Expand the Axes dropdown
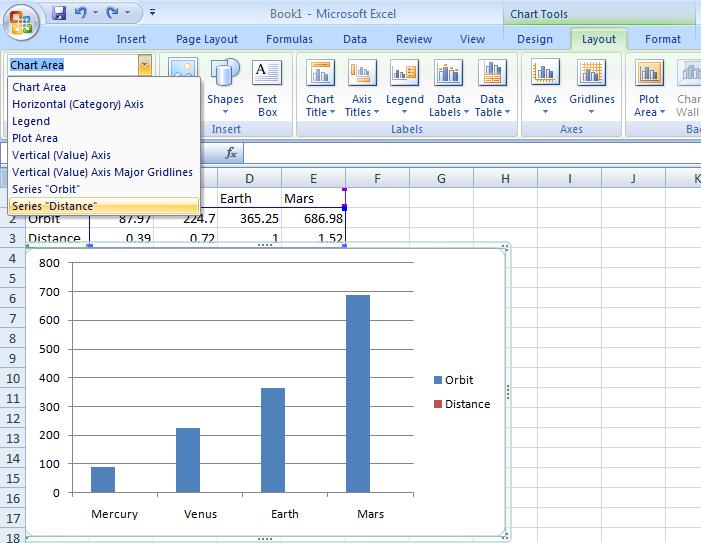This screenshot has width=701, height=543. pyautogui.click(x=545, y=88)
